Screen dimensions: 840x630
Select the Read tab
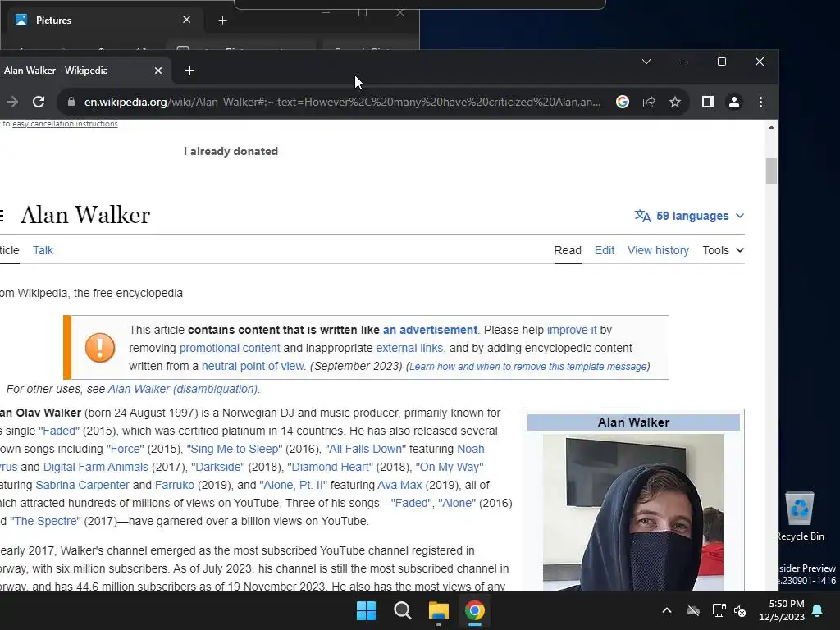coord(568,250)
